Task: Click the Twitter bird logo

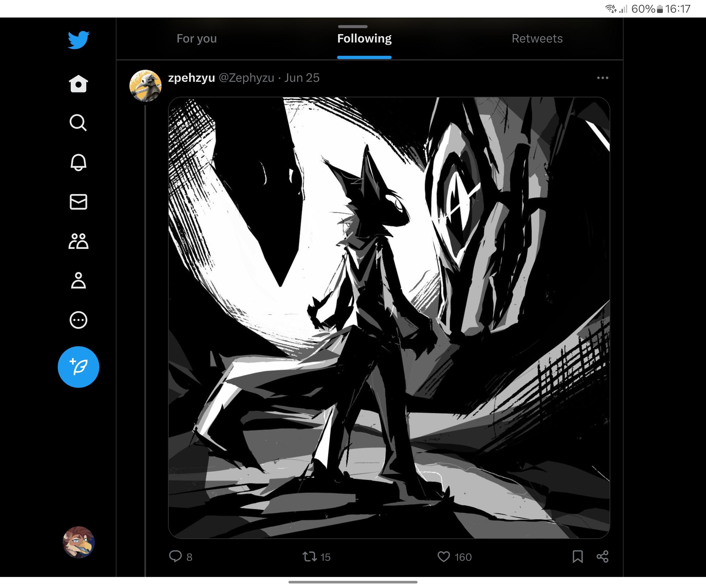Action: pos(78,40)
